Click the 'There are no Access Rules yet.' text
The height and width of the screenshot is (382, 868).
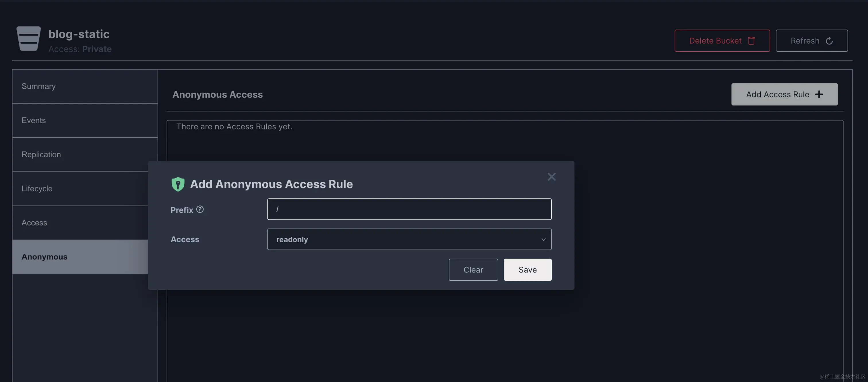tap(234, 126)
